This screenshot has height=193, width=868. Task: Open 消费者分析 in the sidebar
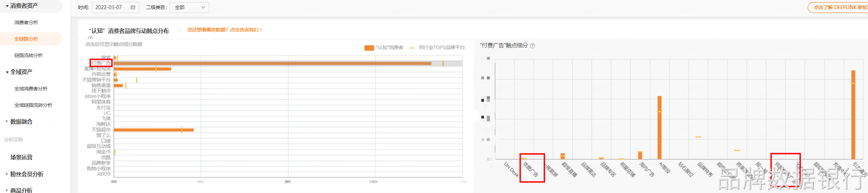coord(26,22)
